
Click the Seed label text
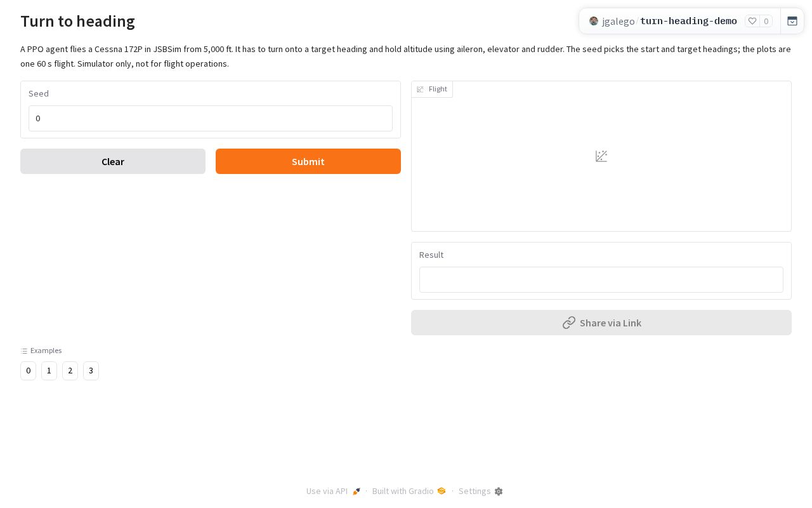39,93
